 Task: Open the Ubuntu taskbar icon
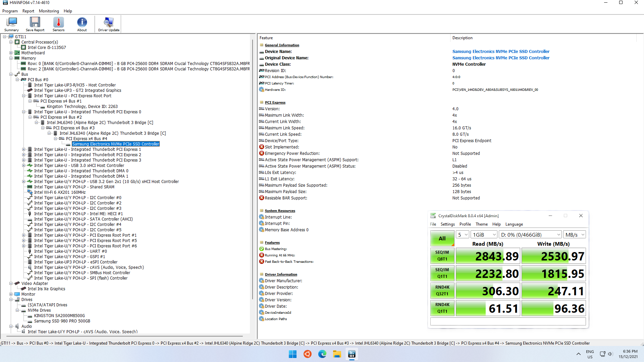pos(307,354)
